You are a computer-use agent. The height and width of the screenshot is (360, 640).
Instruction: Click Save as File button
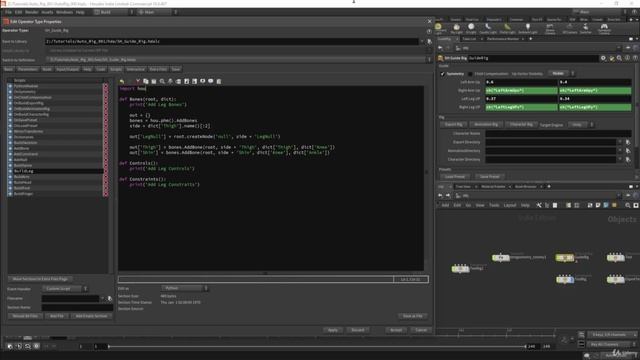[413, 316]
